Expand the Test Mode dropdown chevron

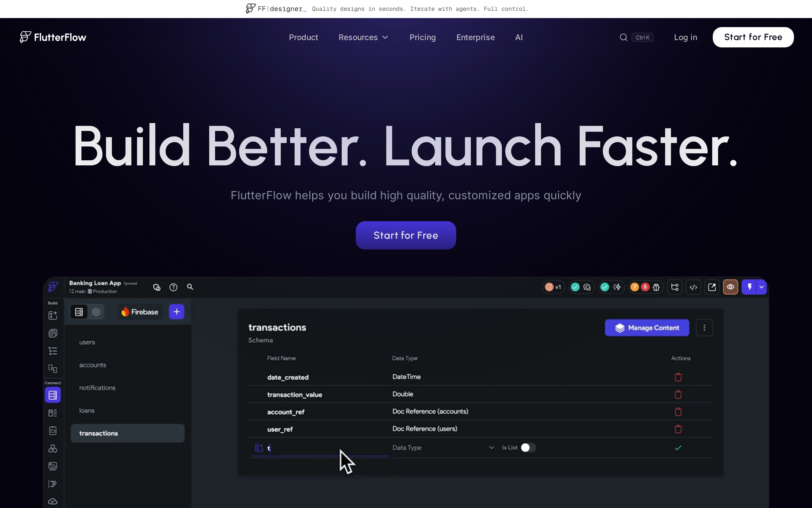pyautogui.click(x=762, y=287)
